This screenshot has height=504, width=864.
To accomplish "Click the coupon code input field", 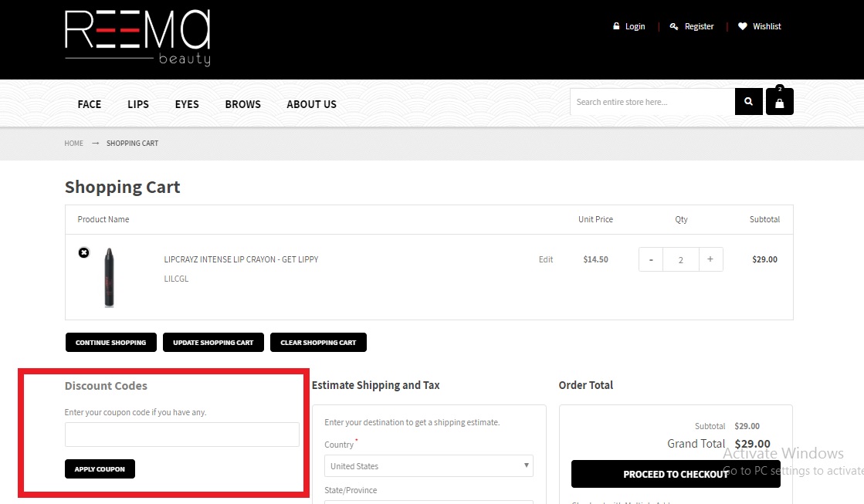I will coord(182,435).
